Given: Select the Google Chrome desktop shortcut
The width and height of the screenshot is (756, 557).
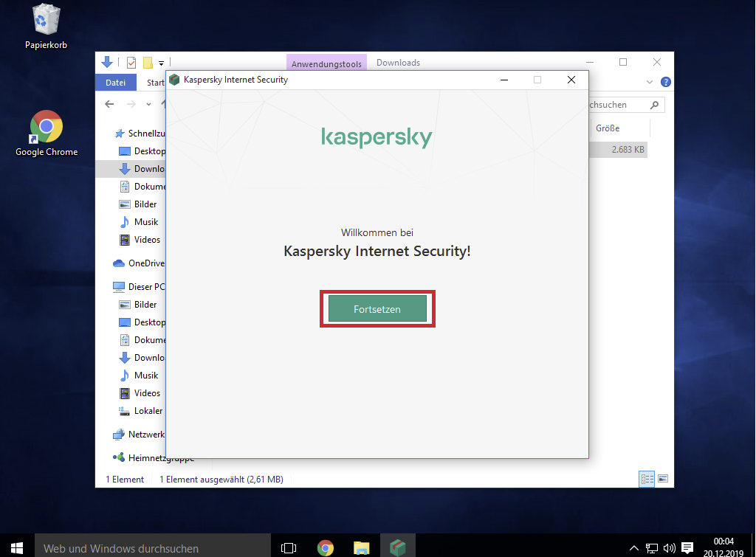Looking at the screenshot, I should 47,134.
